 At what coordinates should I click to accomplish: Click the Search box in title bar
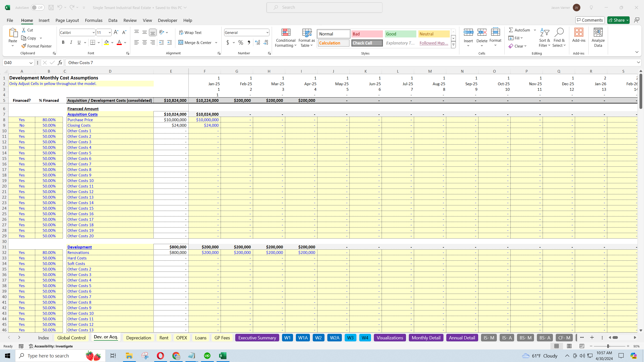coord(324,8)
